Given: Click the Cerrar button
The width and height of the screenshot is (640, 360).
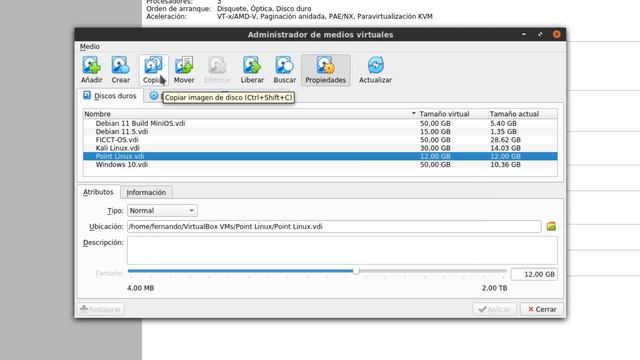Looking at the screenshot, I should [x=542, y=309].
